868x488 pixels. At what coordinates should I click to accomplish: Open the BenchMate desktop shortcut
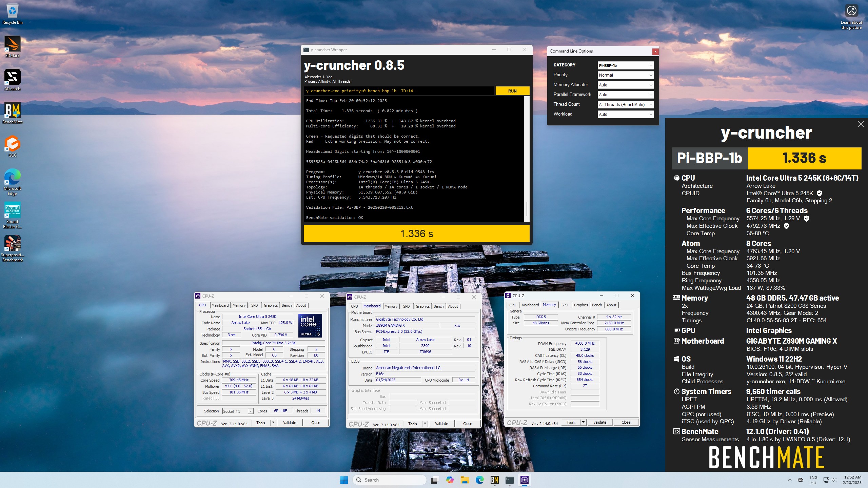(x=12, y=113)
